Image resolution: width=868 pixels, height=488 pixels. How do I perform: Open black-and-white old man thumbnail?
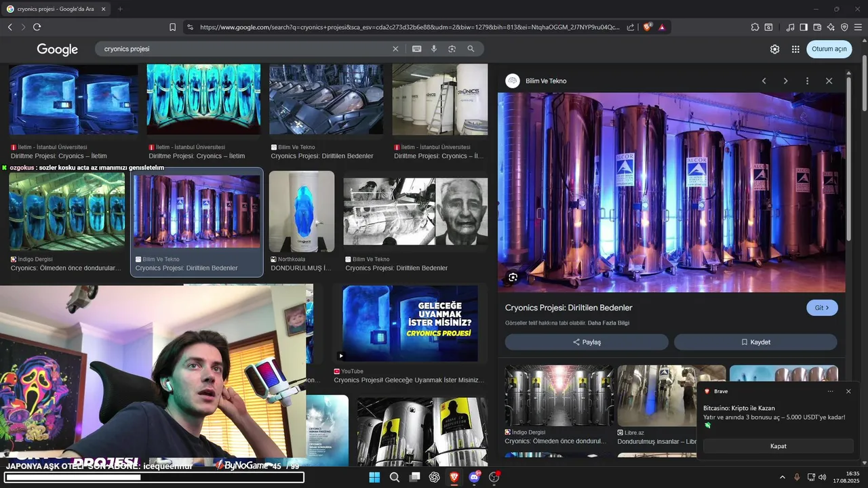(415, 211)
